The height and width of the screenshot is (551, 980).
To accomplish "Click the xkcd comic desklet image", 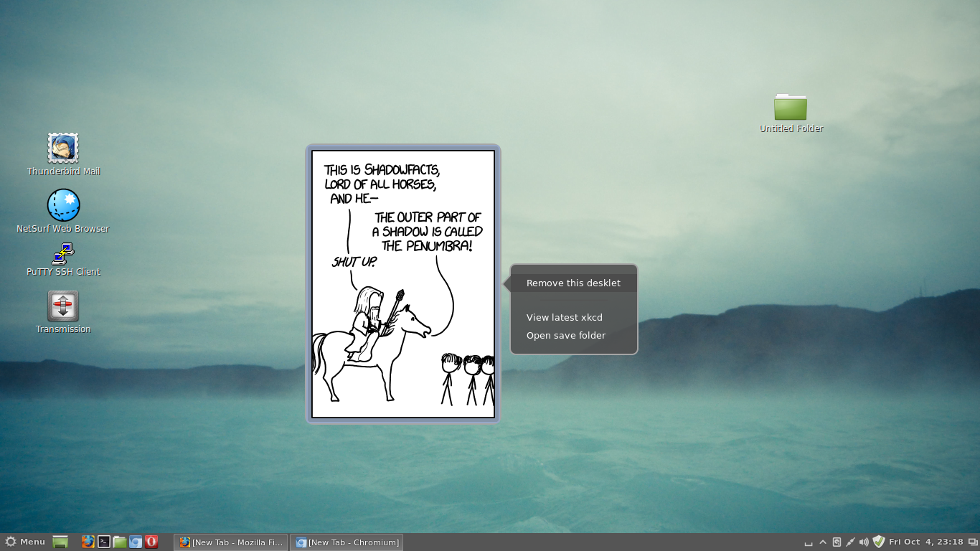I will point(403,284).
